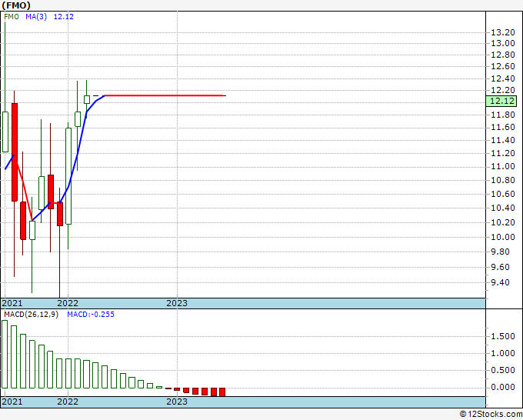Click the 1.500 MACD axis label
The height and width of the screenshot is (420, 523).
pos(503,336)
